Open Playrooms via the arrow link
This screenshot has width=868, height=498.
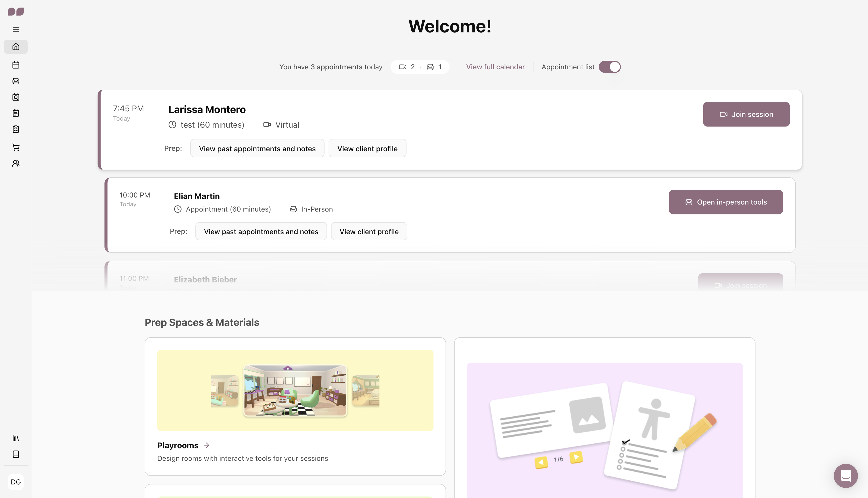tap(206, 445)
